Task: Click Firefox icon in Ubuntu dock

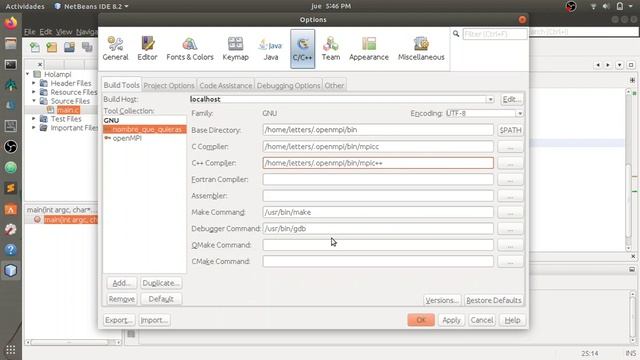Action: point(11,23)
